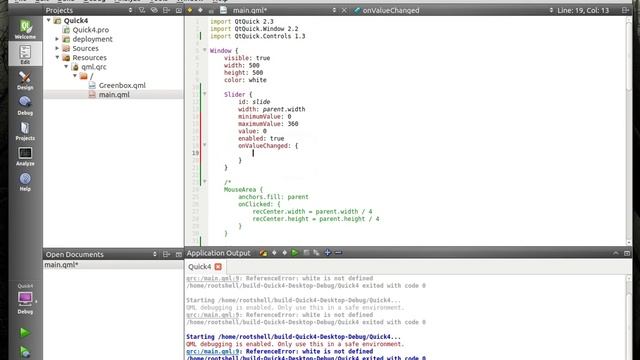The height and width of the screenshot is (360, 640).
Task: Attach the debugger from the Application Output toolbar
Action: pyautogui.click(x=316, y=253)
